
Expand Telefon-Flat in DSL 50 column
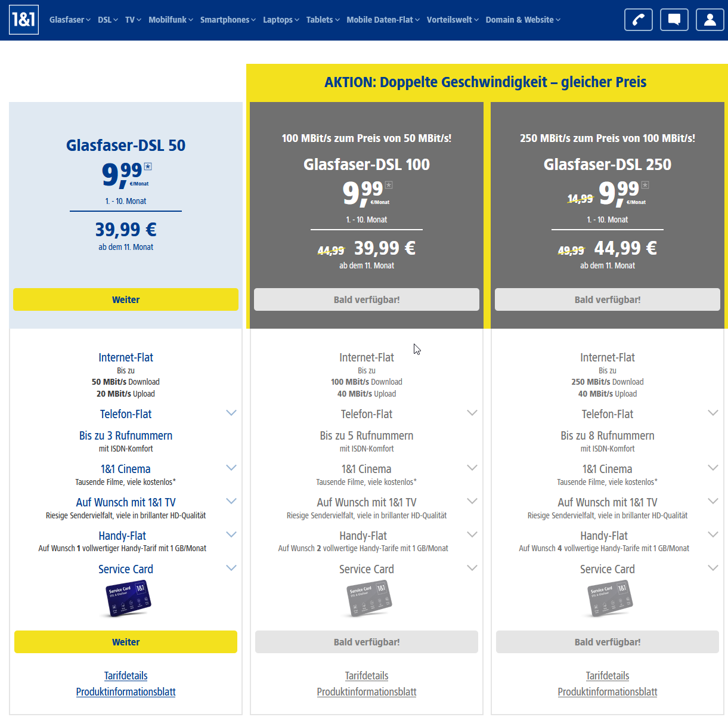click(x=231, y=413)
